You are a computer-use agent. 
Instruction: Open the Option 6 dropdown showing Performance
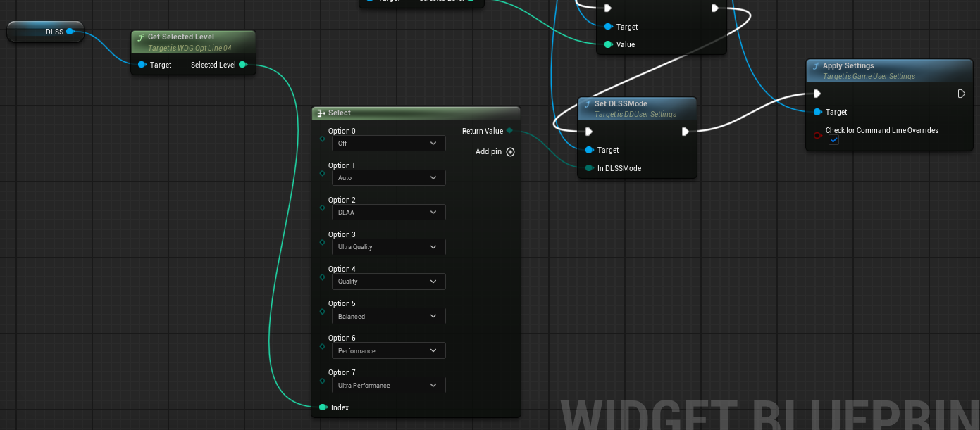pos(389,351)
